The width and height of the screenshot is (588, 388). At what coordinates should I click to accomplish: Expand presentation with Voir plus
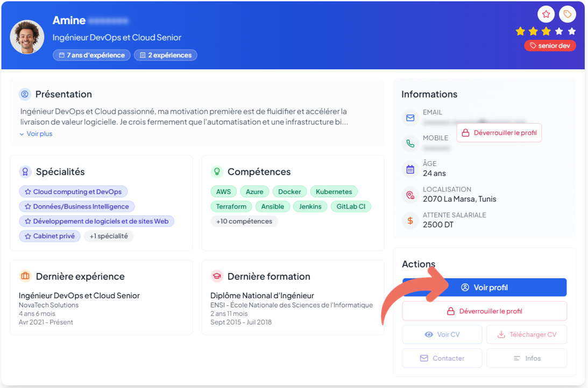pyautogui.click(x=36, y=134)
